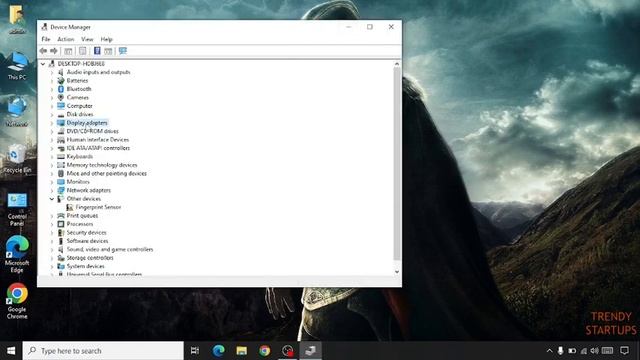Select the Print queues item

(82, 216)
